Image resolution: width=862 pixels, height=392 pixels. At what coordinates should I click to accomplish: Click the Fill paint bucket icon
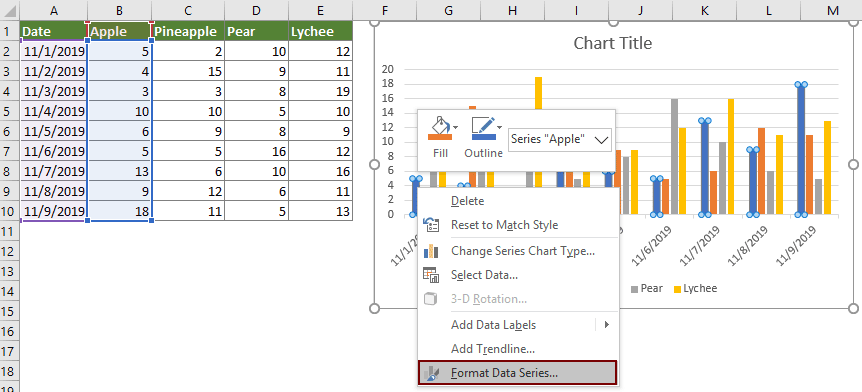click(x=439, y=129)
